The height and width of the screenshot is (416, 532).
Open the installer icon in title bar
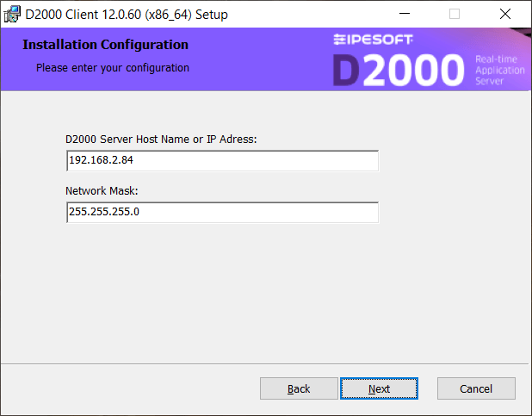tap(12, 15)
